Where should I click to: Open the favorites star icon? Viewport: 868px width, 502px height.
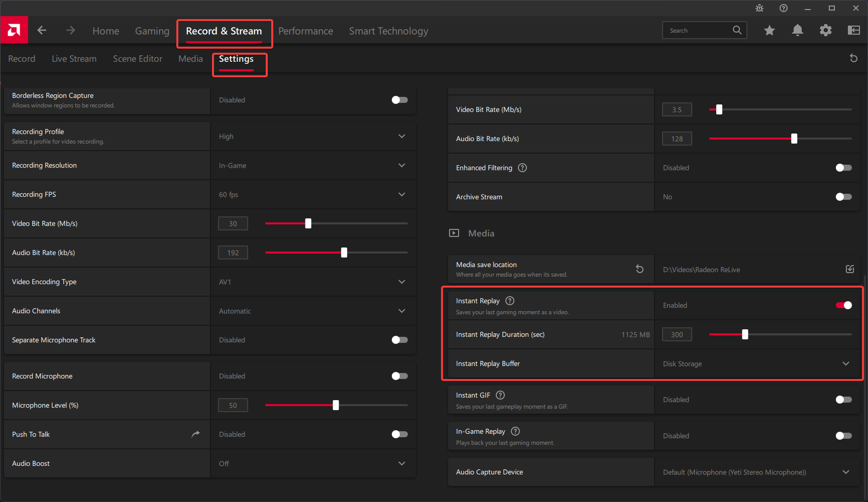(x=769, y=31)
